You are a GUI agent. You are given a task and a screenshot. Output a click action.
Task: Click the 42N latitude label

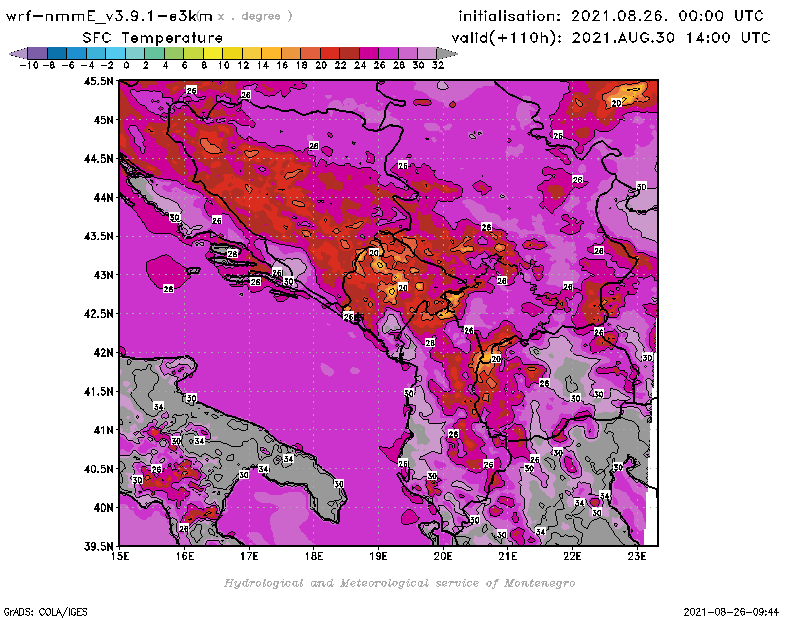[103, 353]
